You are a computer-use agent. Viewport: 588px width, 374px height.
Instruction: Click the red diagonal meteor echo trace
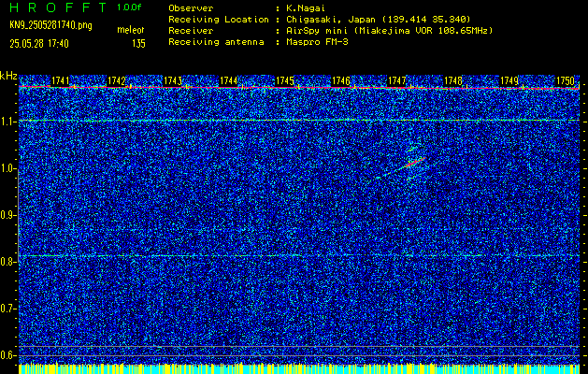(414, 163)
